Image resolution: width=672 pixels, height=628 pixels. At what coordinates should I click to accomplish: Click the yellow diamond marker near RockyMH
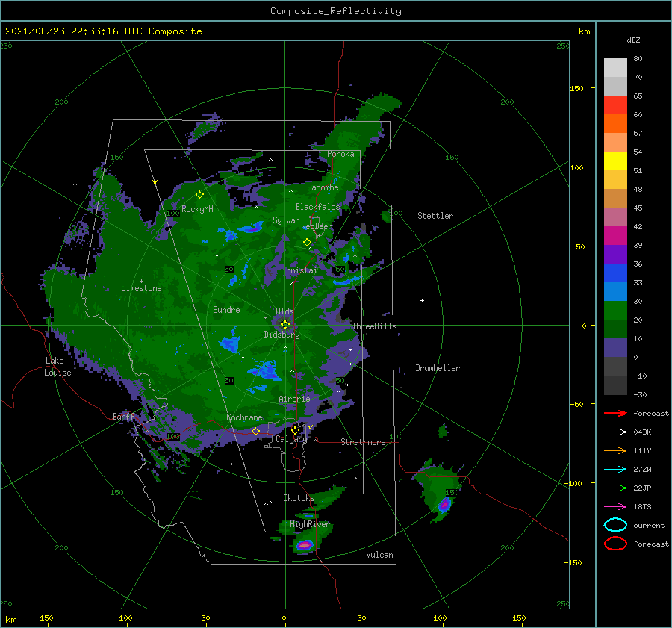[199, 195]
